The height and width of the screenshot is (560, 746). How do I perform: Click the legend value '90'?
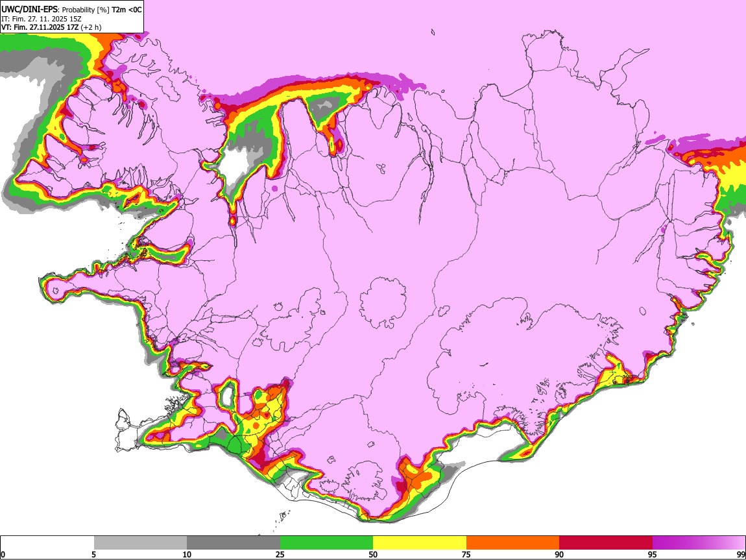point(559,555)
